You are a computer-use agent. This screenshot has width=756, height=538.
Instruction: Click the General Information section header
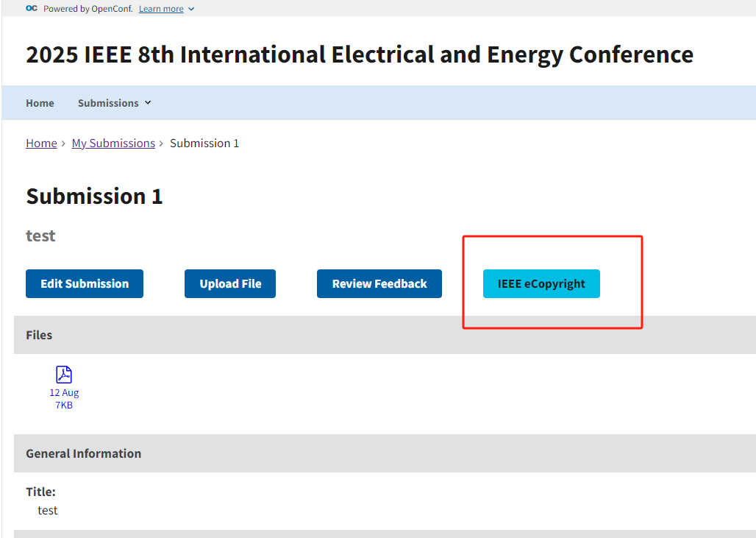coord(385,453)
